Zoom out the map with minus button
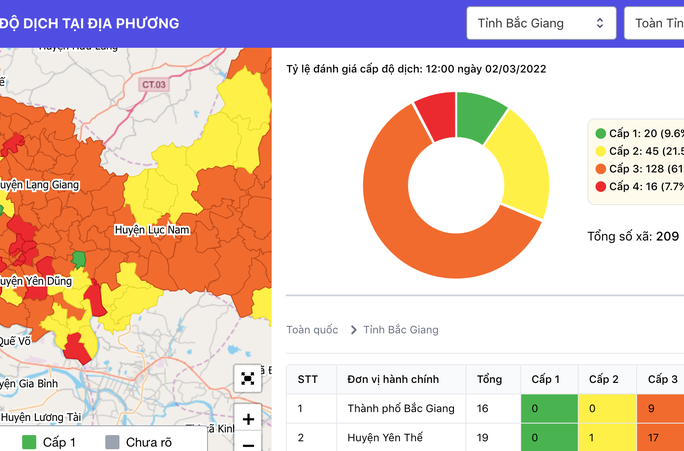The image size is (684, 451). click(x=248, y=444)
